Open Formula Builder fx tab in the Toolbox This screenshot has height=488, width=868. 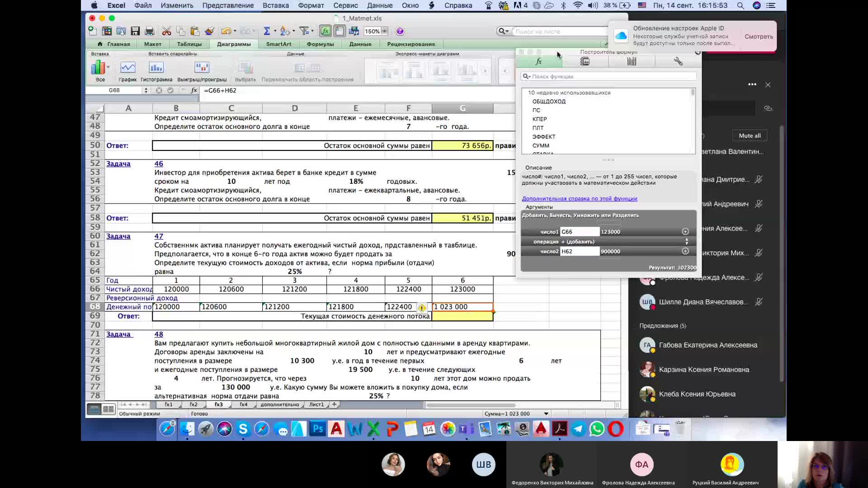pos(538,61)
